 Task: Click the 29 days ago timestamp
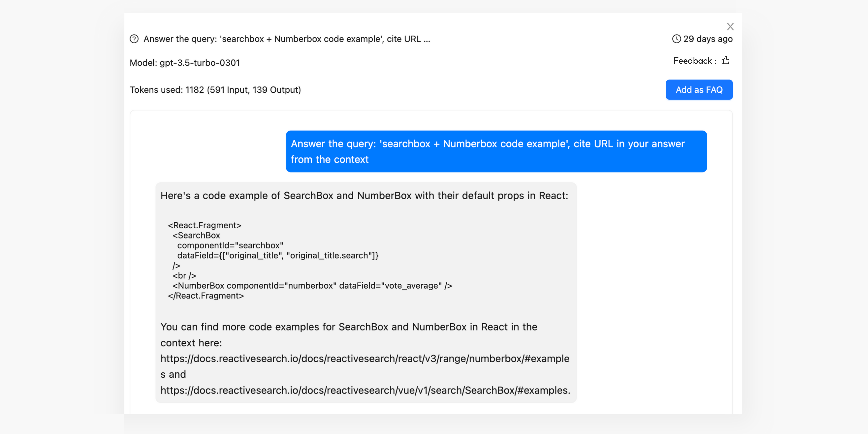point(708,39)
